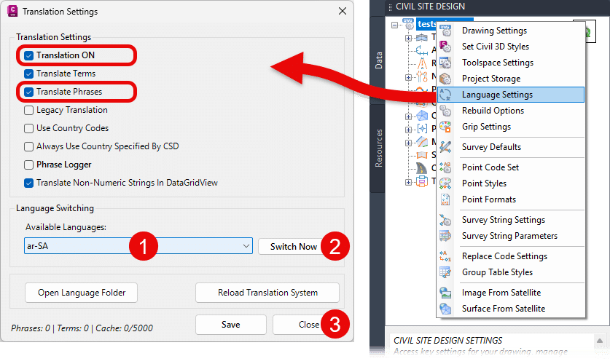
Task: Switch to the Data vertical tab
Action: point(378,60)
